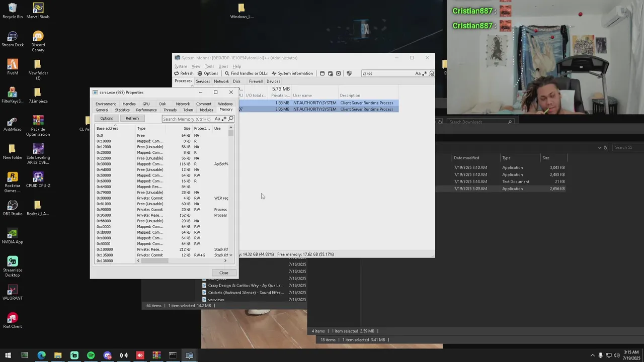Open System information graph window

[x=292, y=73]
